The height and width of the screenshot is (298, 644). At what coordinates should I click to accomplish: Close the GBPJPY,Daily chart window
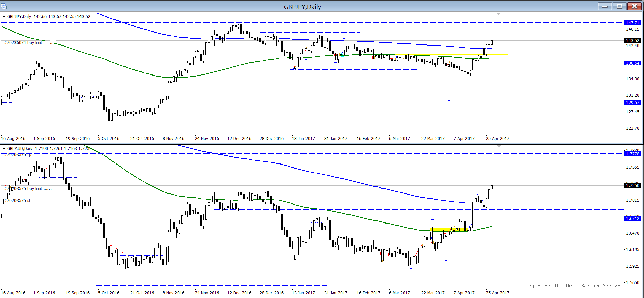[x=634, y=6]
